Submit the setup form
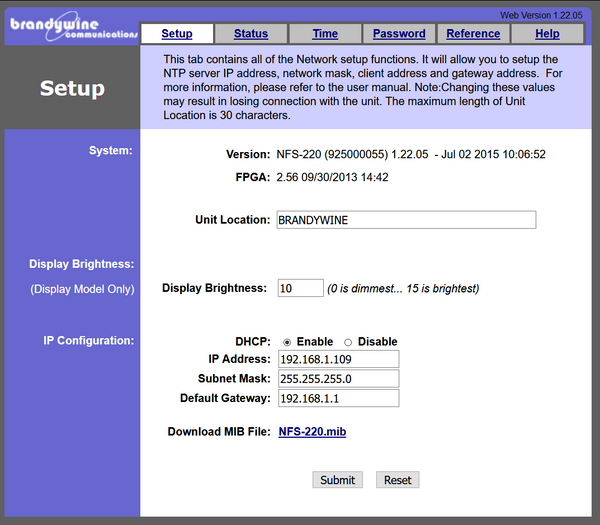Image resolution: width=600 pixels, height=525 pixels. [x=338, y=480]
